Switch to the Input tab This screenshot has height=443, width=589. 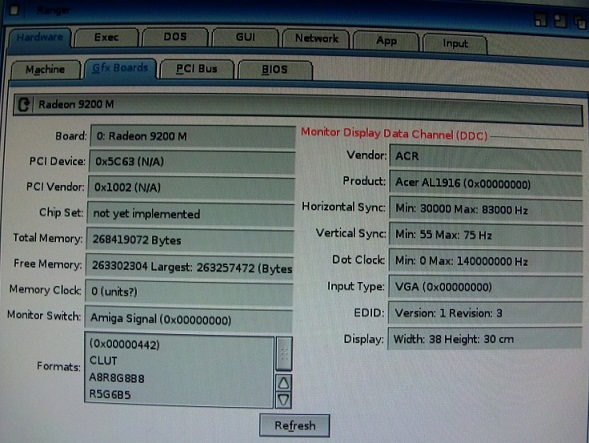[x=455, y=44]
